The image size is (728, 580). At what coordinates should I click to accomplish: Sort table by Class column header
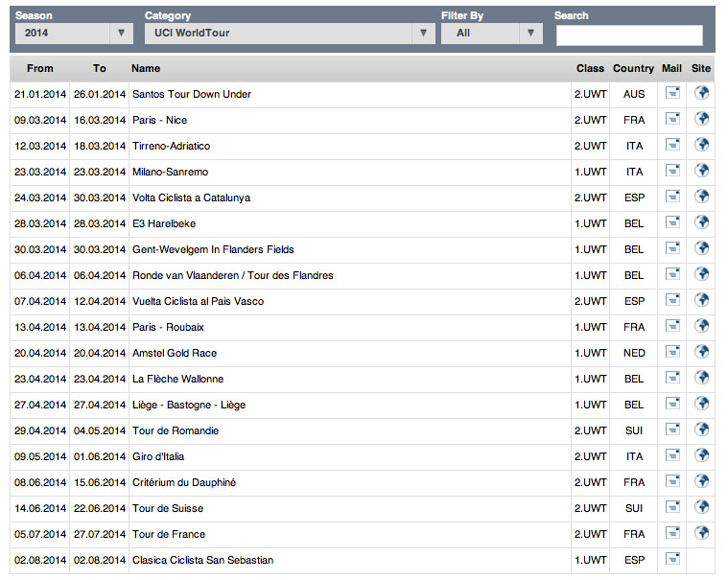(x=590, y=68)
